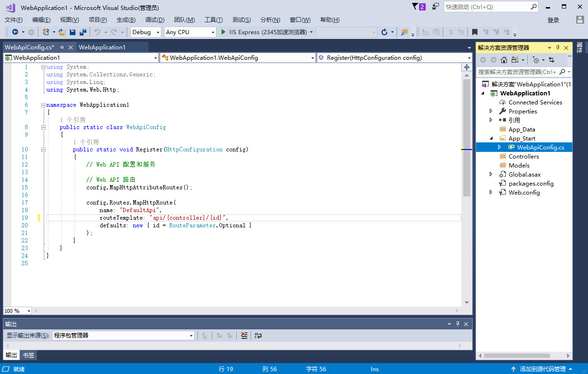The image size is (588, 374).
Task: Collapse the App_Start folder node
Action: coord(491,139)
